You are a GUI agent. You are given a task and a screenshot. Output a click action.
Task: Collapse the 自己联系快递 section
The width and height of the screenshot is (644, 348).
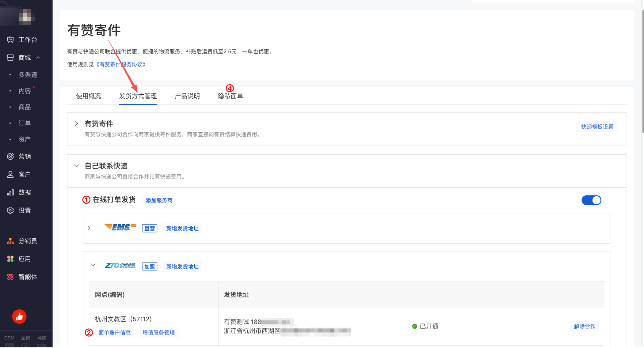(x=77, y=166)
